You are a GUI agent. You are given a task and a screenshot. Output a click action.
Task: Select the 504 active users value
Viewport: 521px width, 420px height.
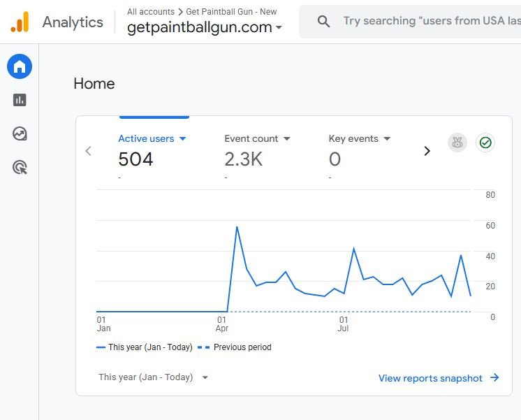pos(135,159)
